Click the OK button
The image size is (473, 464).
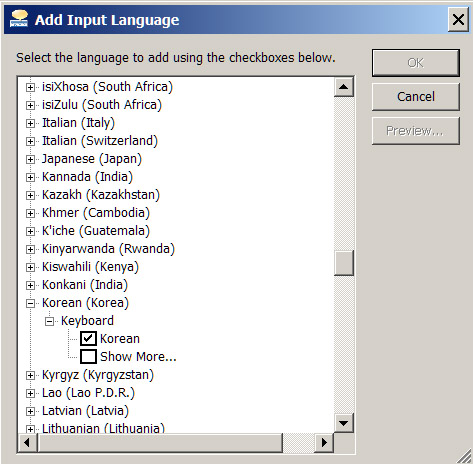(416, 63)
